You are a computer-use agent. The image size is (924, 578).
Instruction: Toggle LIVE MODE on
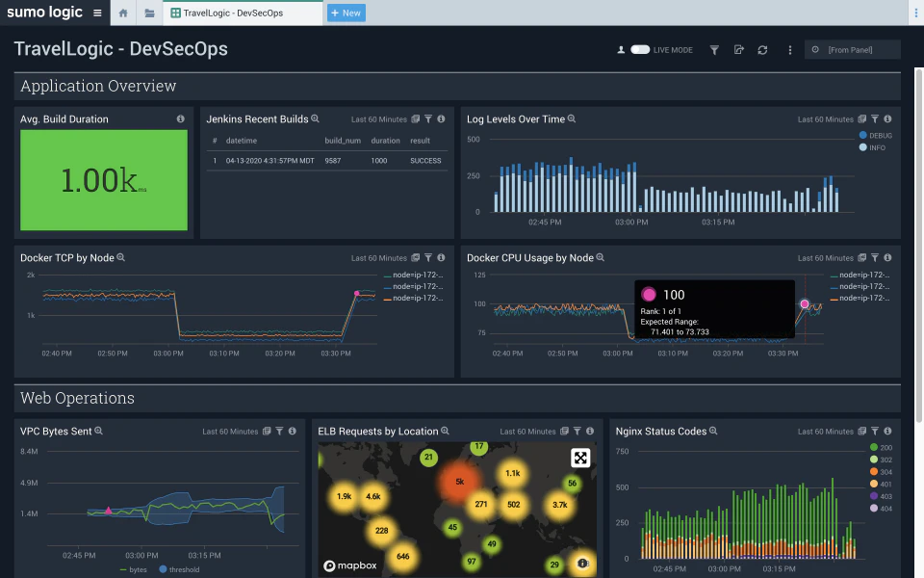point(641,49)
